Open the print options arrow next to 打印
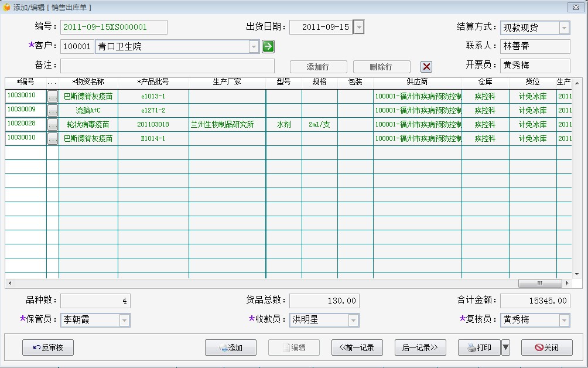Viewport: 588px width, 368px height. pyautogui.click(x=506, y=347)
